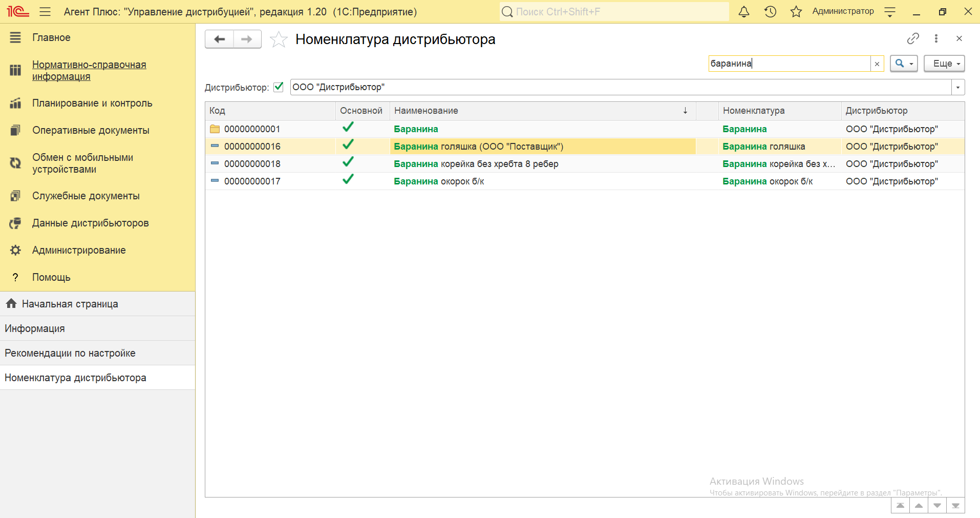This screenshot has width=980, height=518.
Task: Click the Администратор user name
Action: point(843,11)
